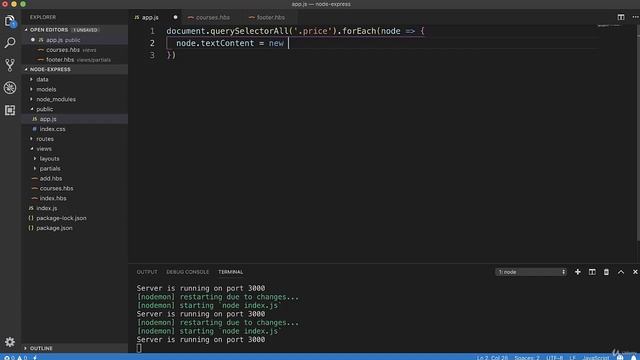Change encoding via UTF-8 status item
Viewport: 640px width, 360px height.
point(554,358)
